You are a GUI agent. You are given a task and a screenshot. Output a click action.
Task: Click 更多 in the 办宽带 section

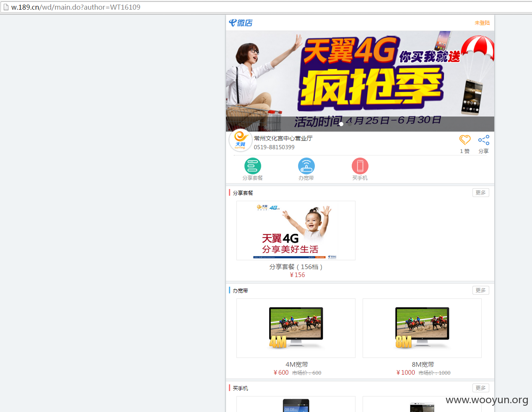pos(481,290)
